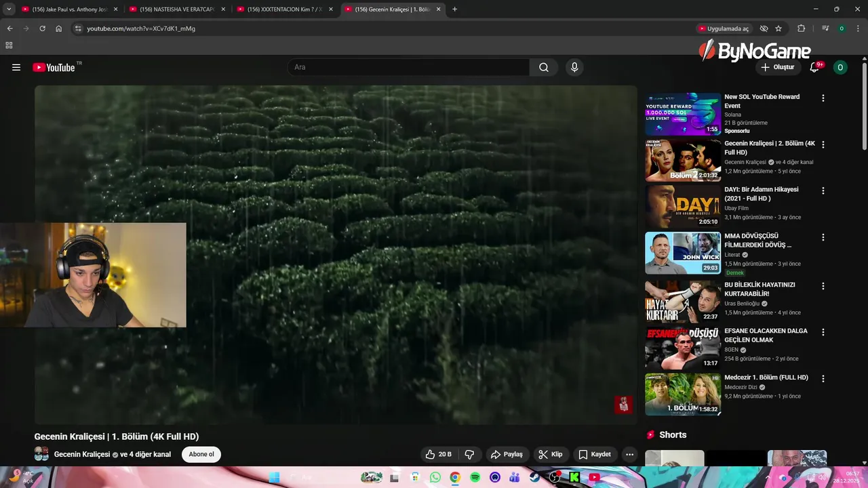The image size is (868, 488).
Task: Open the John Wick MMA video thumbnail
Action: (x=683, y=253)
